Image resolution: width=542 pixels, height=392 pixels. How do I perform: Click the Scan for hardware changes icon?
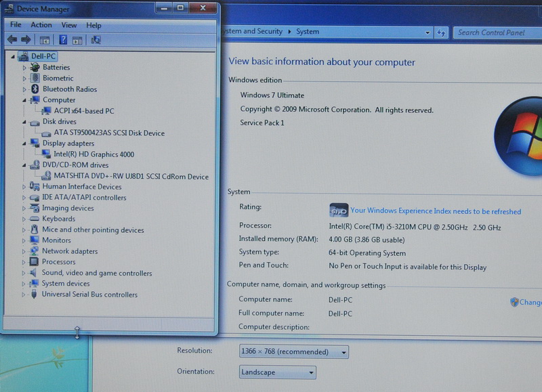coord(96,40)
